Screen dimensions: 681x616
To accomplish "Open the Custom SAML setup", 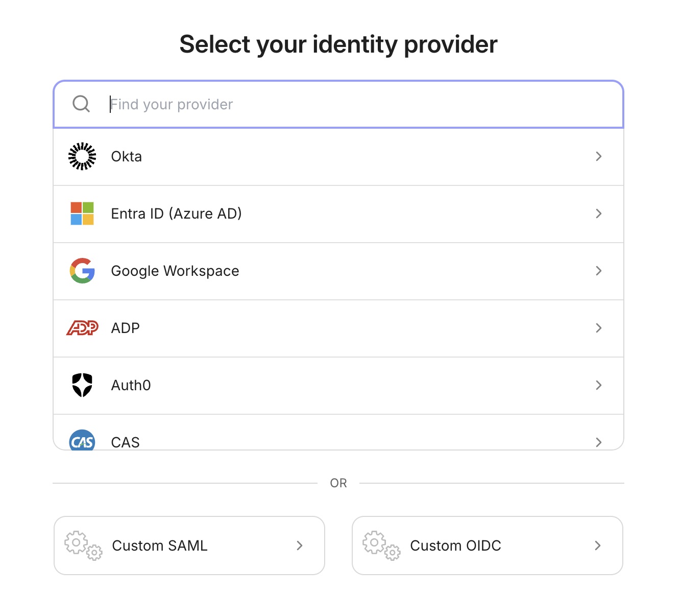I will 189,546.
